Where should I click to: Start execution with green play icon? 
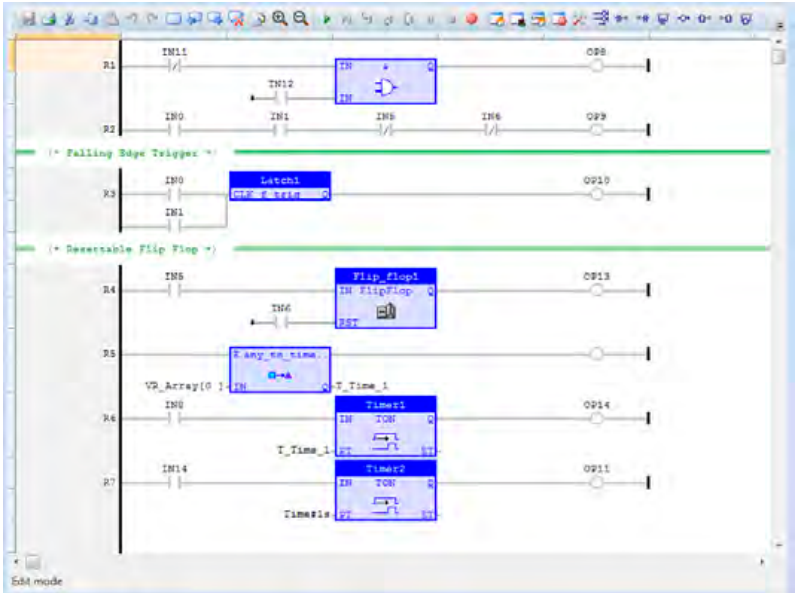click(x=327, y=19)
